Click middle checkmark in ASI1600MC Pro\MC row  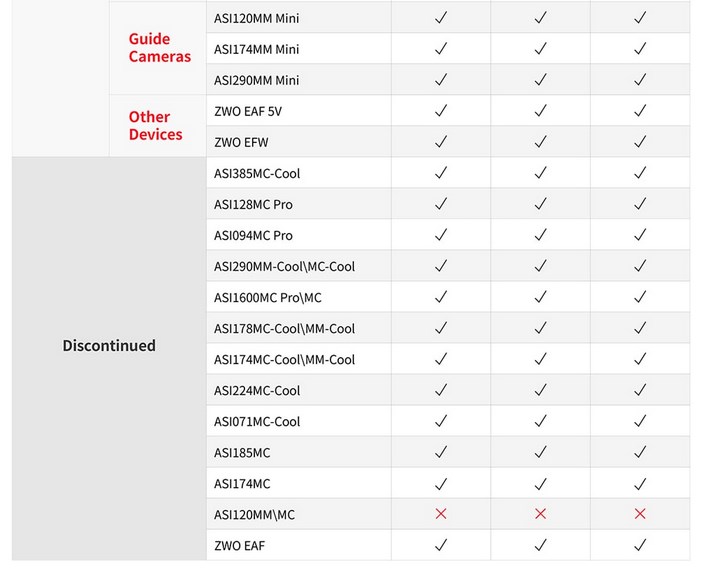point(540,297)
